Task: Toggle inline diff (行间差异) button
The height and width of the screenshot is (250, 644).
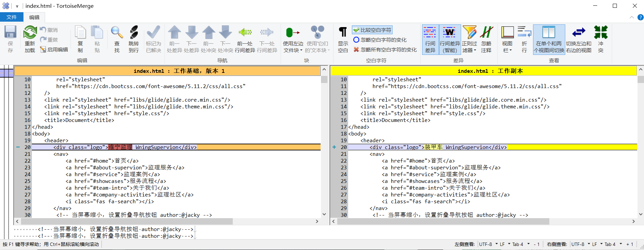Action: pyautogui.click(x=430, y=40)
